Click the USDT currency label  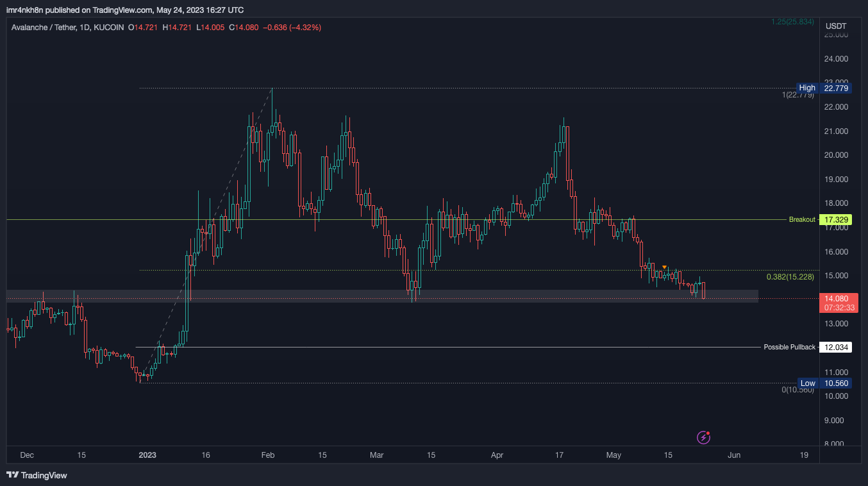click(836, 26)
